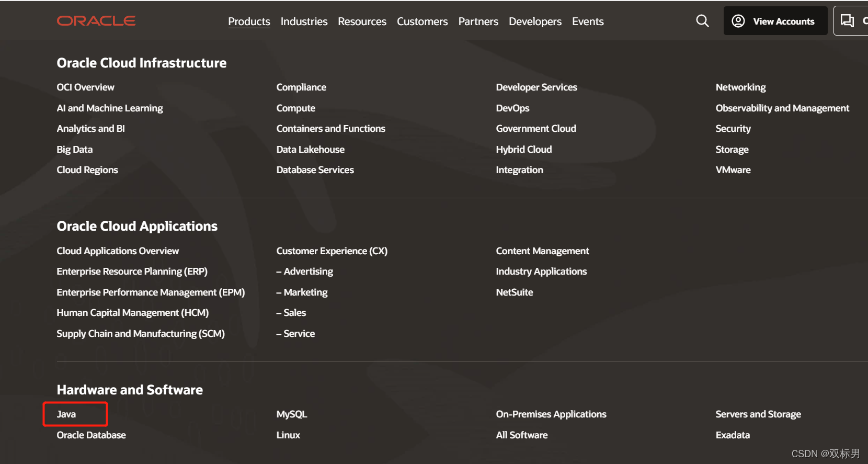Open Database Services link
Viewport: 868px width, 464px height.
[x=315, y=170]
